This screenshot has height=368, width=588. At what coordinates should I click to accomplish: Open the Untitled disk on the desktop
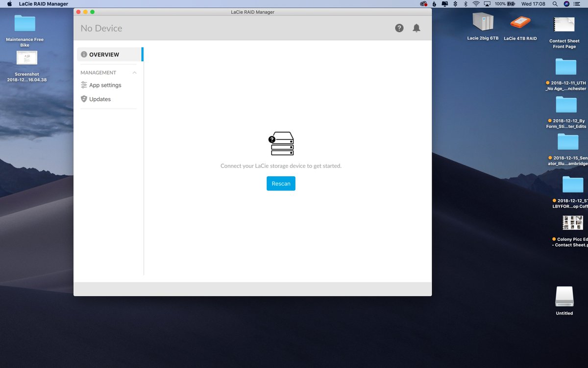click(564, 297)
